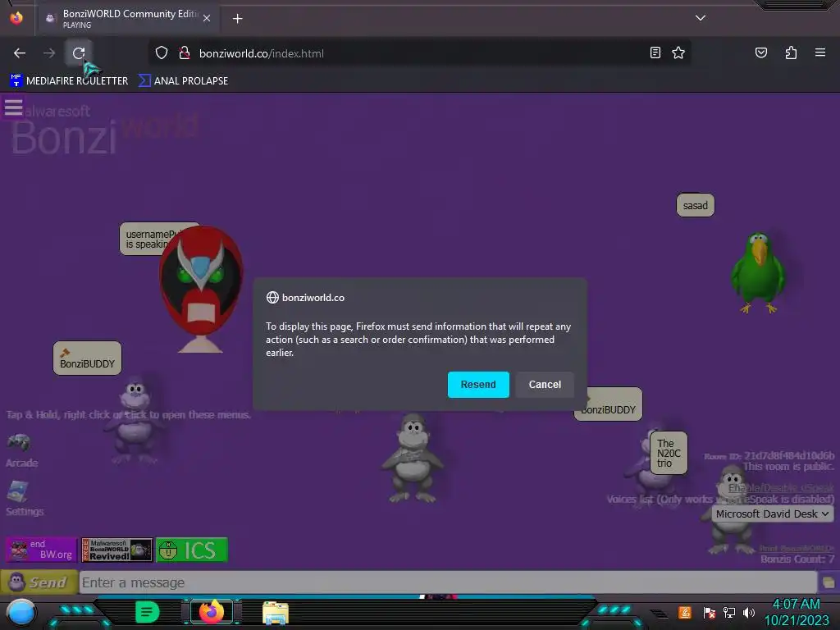840x630 pixels.
Task: Go forward using the forward arrow
Action: [x=49, y=53]
